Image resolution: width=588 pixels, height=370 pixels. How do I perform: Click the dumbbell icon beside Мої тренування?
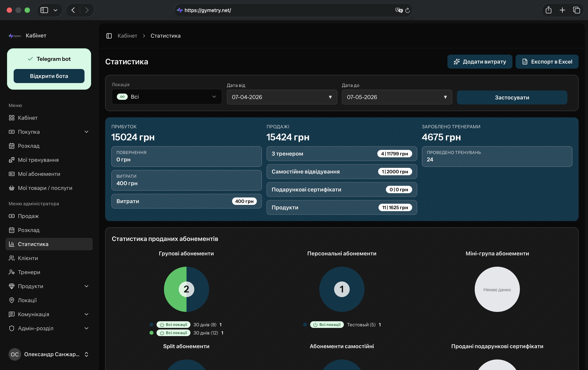(11, 160)
